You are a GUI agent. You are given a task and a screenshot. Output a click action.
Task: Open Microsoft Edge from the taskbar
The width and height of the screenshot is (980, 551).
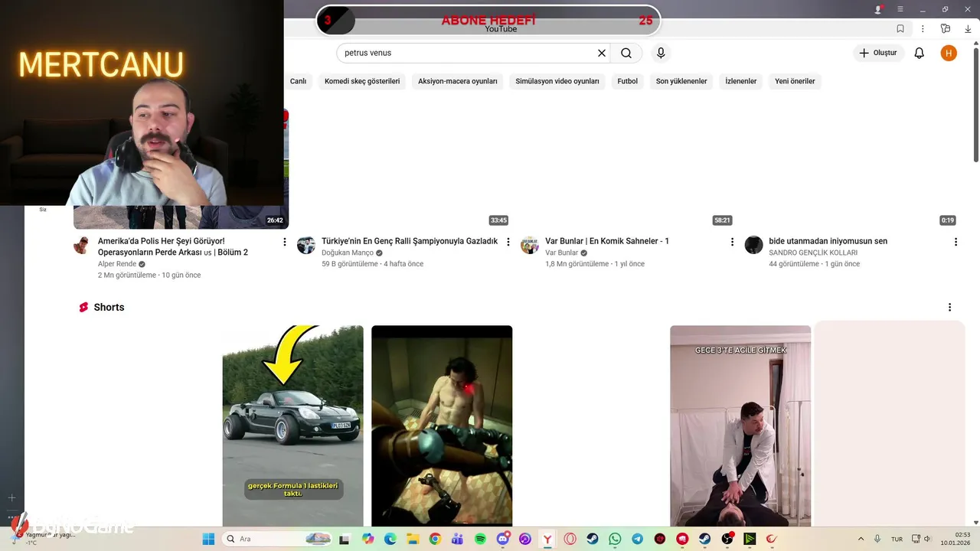point(390,539)
